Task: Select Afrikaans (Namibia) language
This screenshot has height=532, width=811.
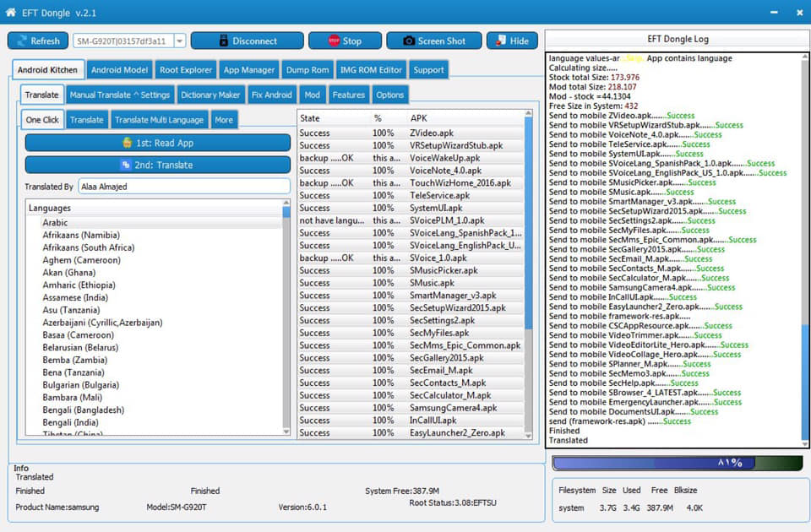Action: pyautogui.click(x=81, y=235)
